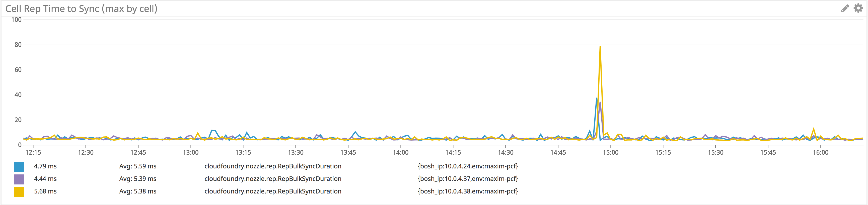Click the yellow legend color swatch

pos(19,191)
